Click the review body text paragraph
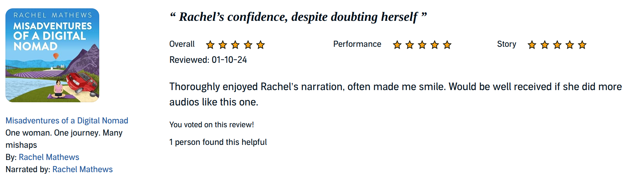 point(395,87)
